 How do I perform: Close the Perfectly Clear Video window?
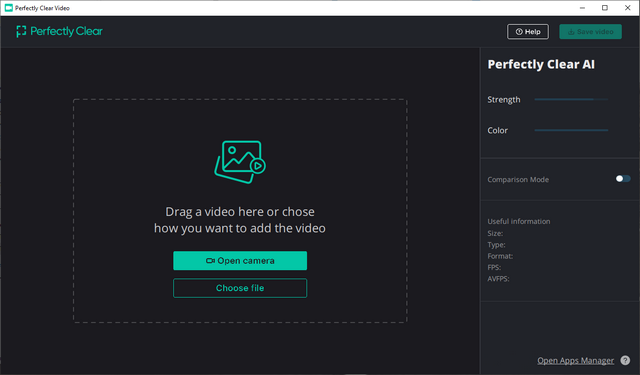[628, 8]
